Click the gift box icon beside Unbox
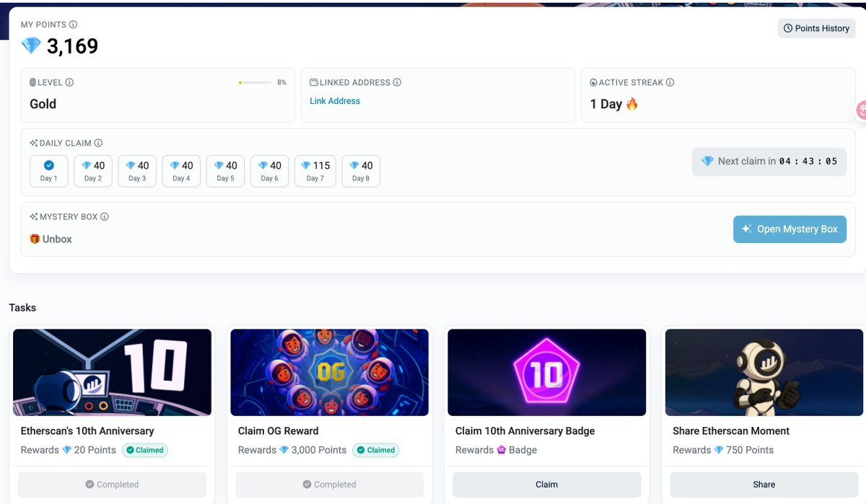The width and height of the screenshot is (866, 504). click(x=35, y=239)
